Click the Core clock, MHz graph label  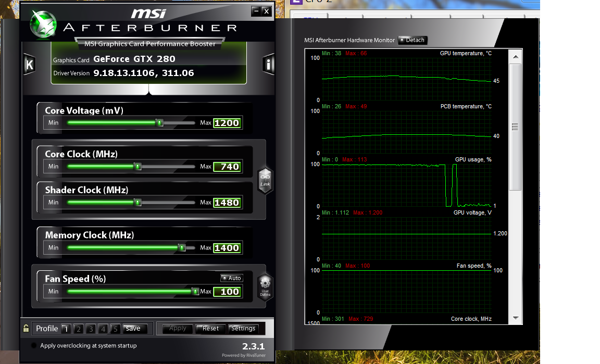point(471,319)
